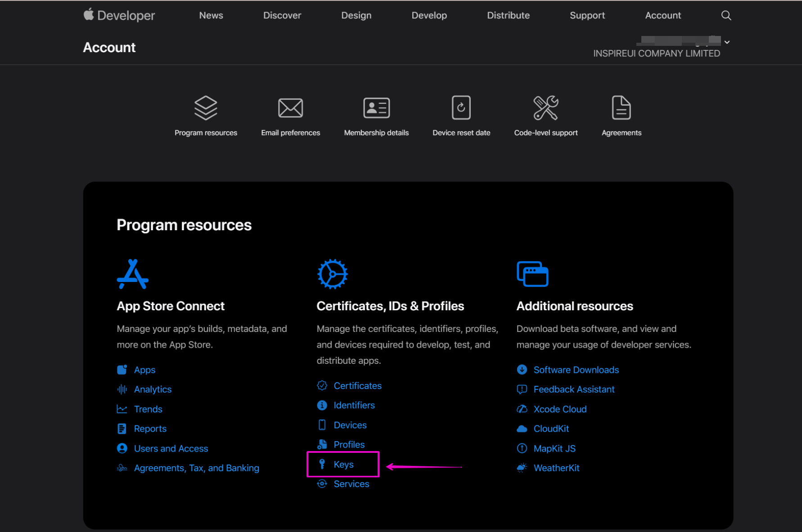Open the search magnifier icon
Image resolution: width=802 pixels, height=532 pixels.
pos(726,15)
